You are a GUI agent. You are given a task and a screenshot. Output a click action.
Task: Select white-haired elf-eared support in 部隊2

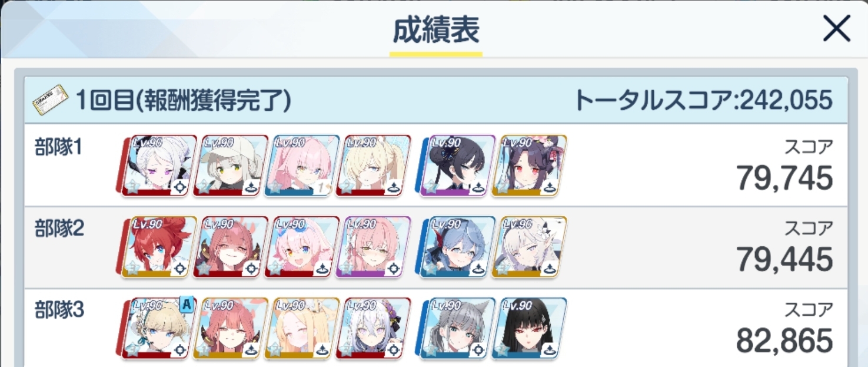point(530,247)
